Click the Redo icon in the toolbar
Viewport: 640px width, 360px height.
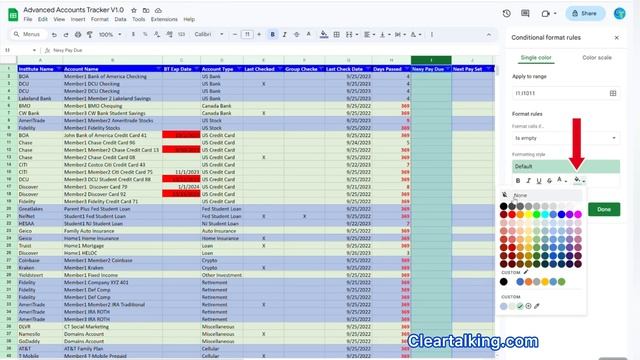(66, 35)
